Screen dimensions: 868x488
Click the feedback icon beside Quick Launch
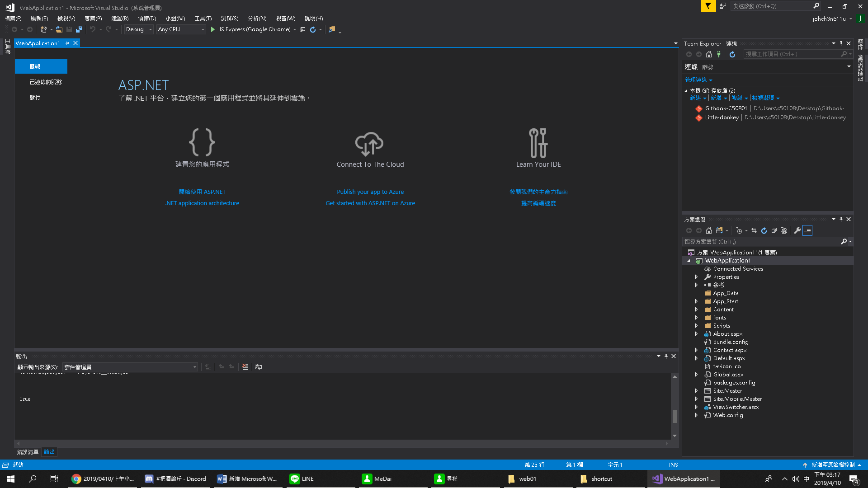[723, 6]
